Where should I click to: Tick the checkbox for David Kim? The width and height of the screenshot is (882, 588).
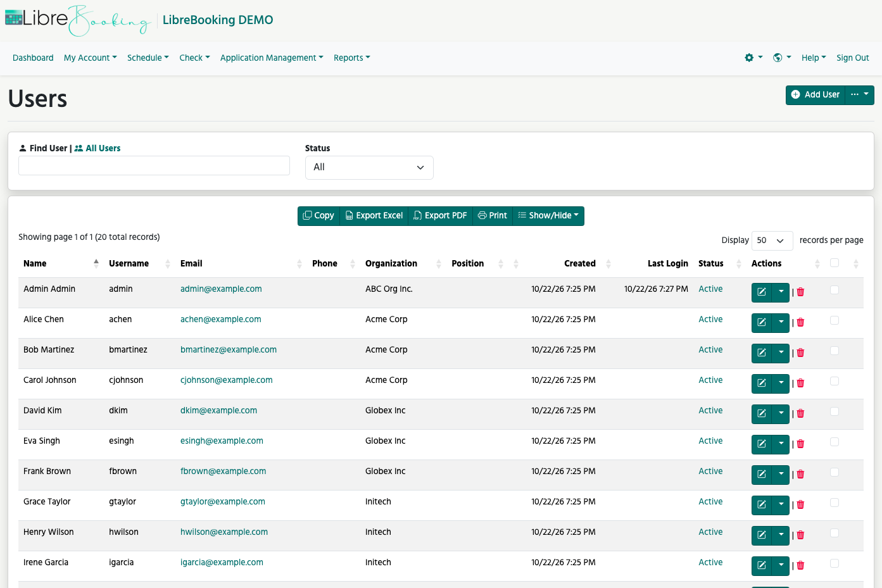click(835, 411)
